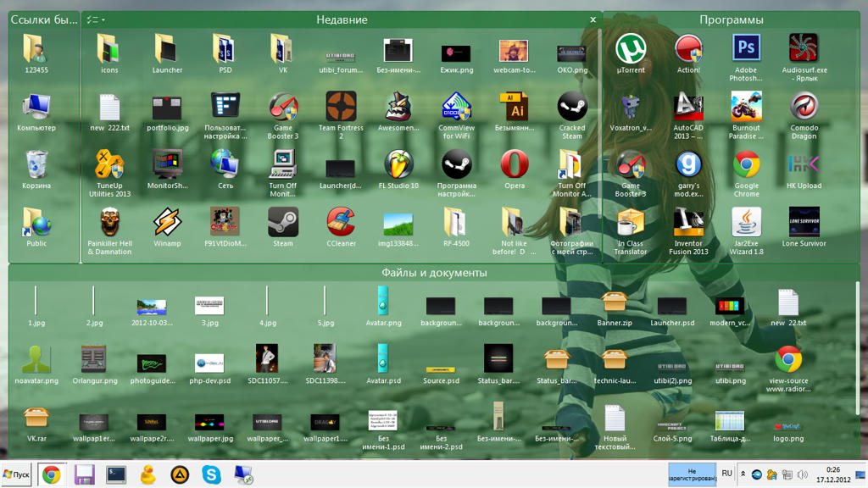Open noavatar.png file
The width and height of the screenshot is (868, 488).
coord(36,366)
